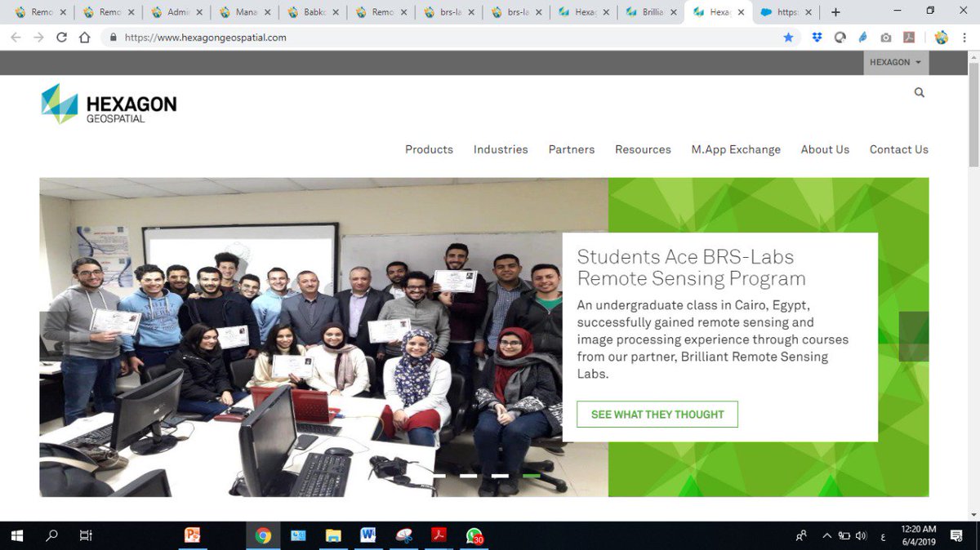The image size is (980, 550).
Task: Open Adobe Acrobat taskbar icon
Action: pos(439,535)
